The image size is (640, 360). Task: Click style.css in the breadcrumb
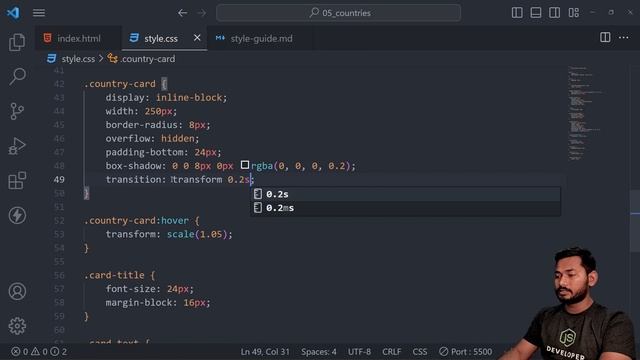78,59
